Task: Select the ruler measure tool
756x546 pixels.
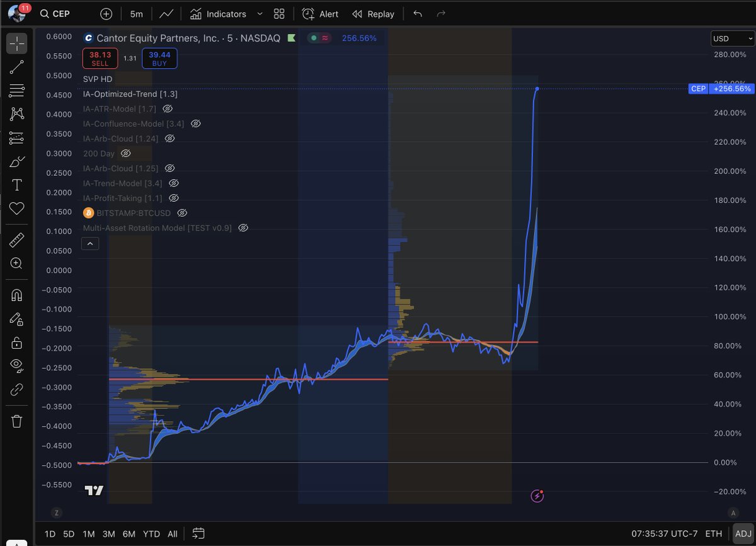Action: click(17, 240)
